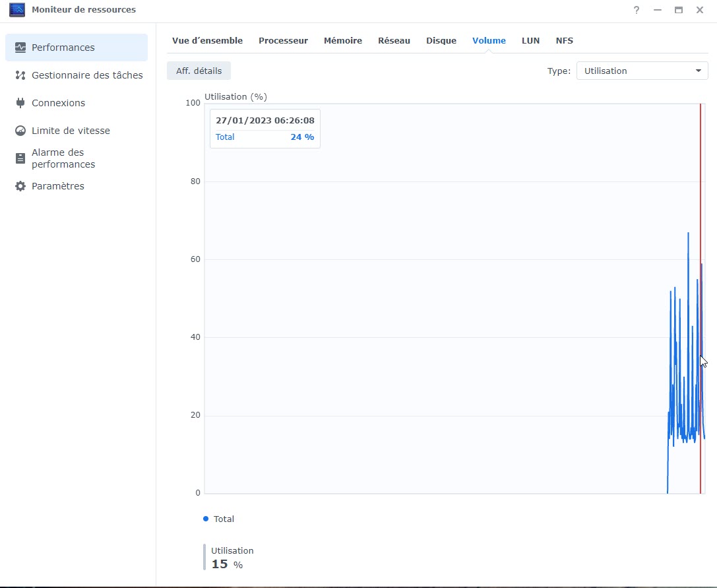Open the Réseau tab
The image size is (717, 588).
click(394, 40)
